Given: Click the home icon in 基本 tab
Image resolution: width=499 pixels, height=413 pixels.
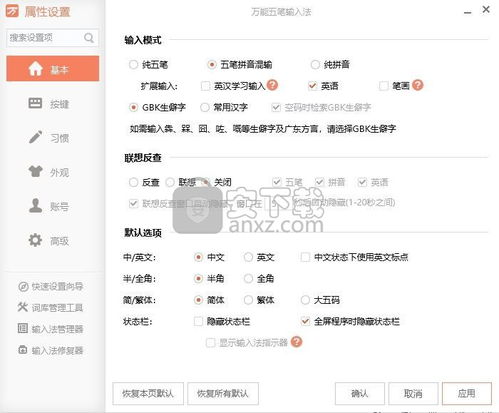Looking at the screenshot, I should (35, 69).
